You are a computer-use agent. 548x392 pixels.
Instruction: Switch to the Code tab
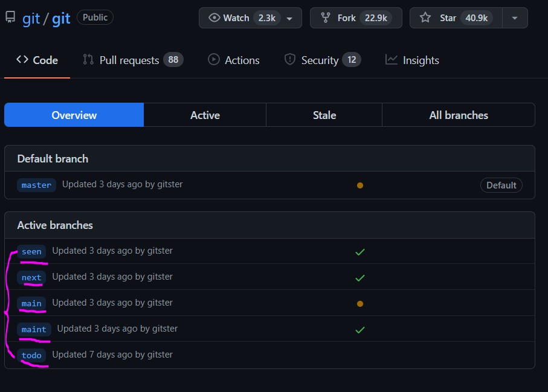tap(37, 60)
